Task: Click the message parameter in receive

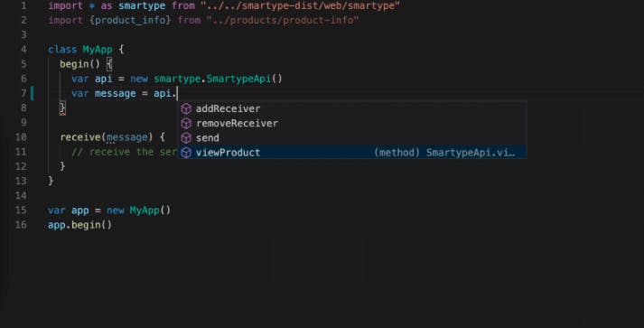Action: click(x=127, y=136)
